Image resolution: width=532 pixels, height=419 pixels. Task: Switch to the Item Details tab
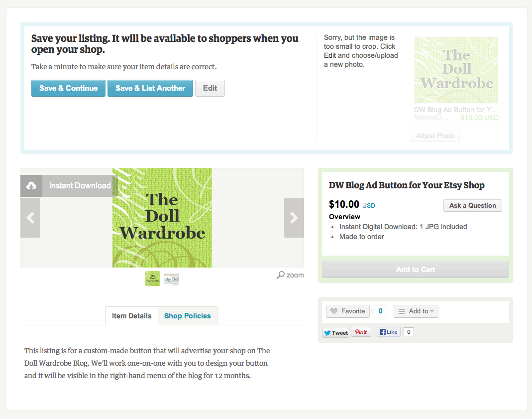click(132, 316)
